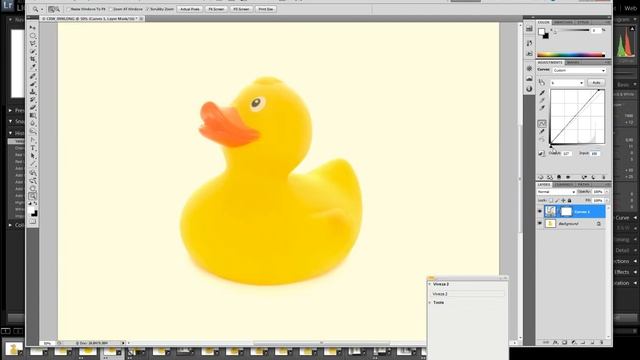
Task: Open the Curves preset dropdown showing Custom
Action: coord(579,71)
